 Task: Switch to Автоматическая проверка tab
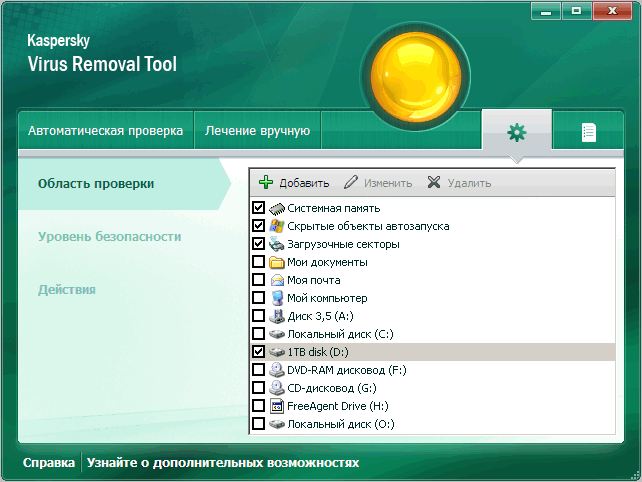(x=105, y=131)
